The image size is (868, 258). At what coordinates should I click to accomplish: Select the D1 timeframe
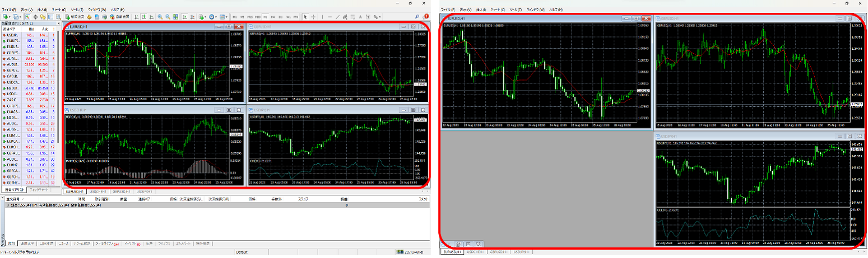pyautogui.click(x=281, y=17)
